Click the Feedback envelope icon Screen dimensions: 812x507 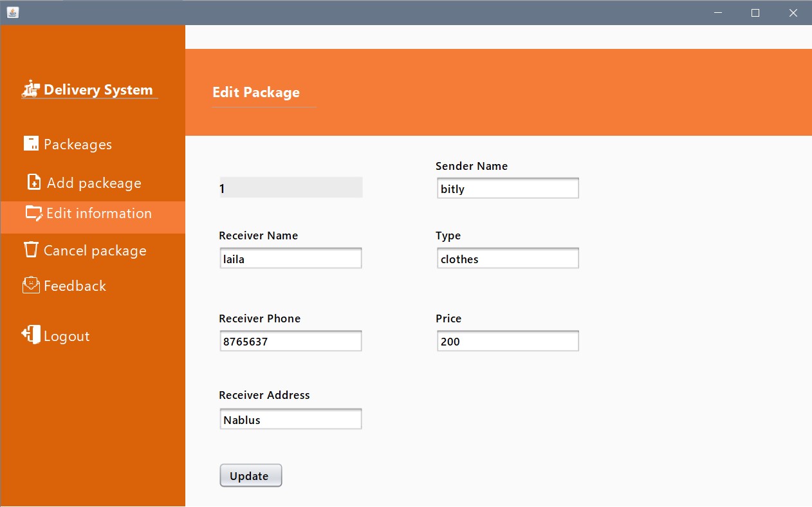(x=31, y=285)
